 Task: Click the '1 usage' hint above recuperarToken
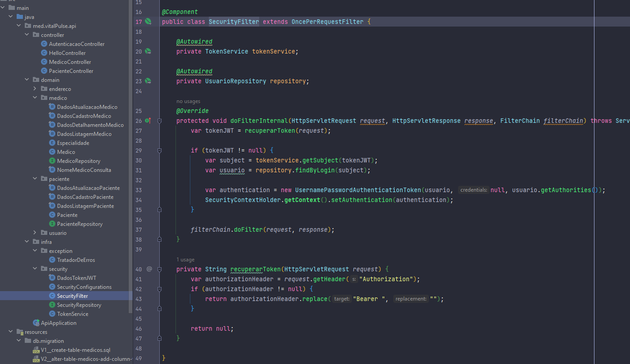coord(185,260)
